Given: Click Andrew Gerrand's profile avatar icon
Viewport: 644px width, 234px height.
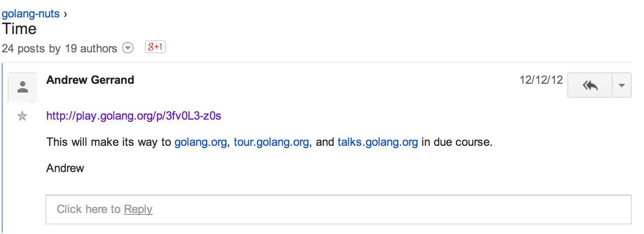Looking at the screenshot, I should [23, 87].
